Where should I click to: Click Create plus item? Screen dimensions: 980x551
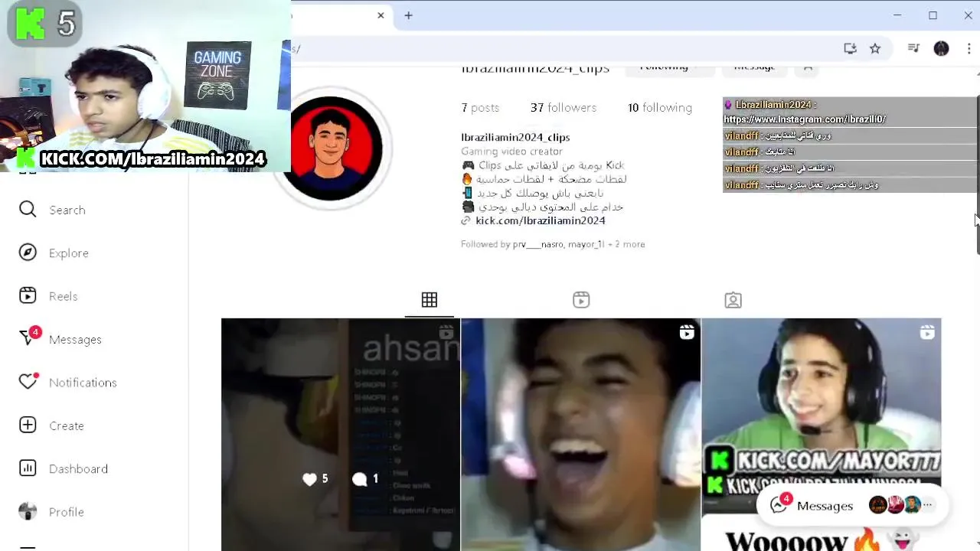(x=51, y=425)
